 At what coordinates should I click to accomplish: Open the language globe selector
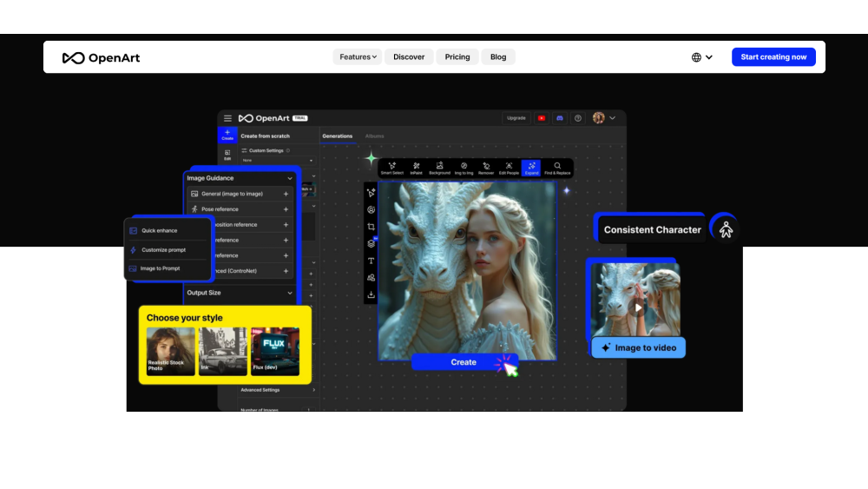[x=701, y=57]
